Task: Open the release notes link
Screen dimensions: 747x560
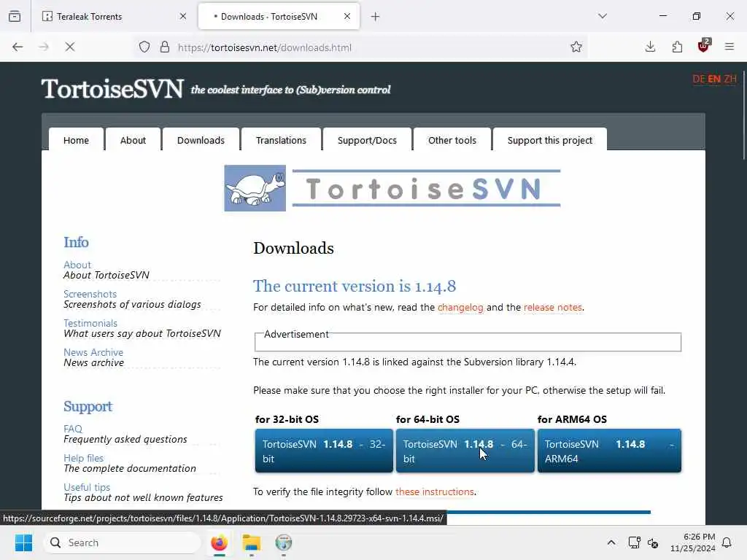Action: pyautogui.click(x=553, y=307)
